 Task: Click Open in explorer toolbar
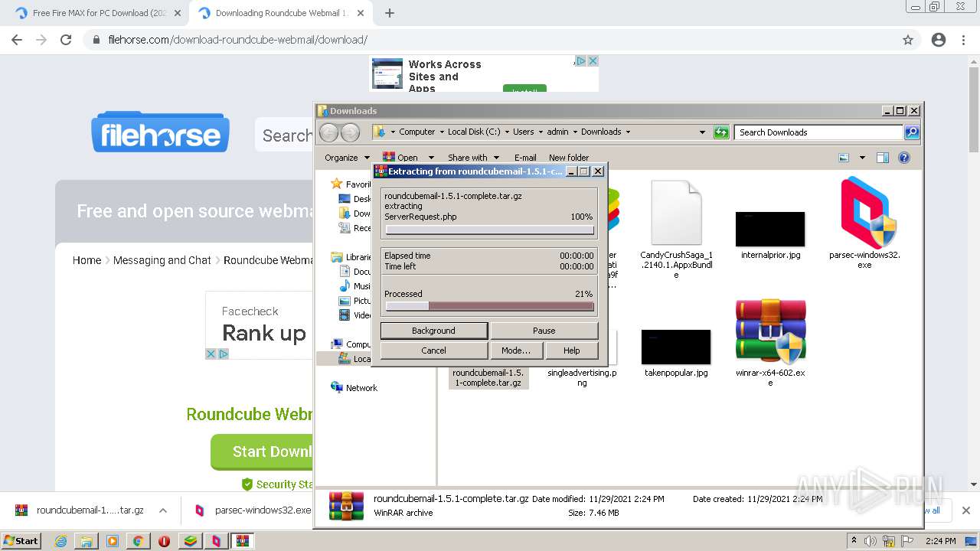pyautogui.click(x=400, y=158)
